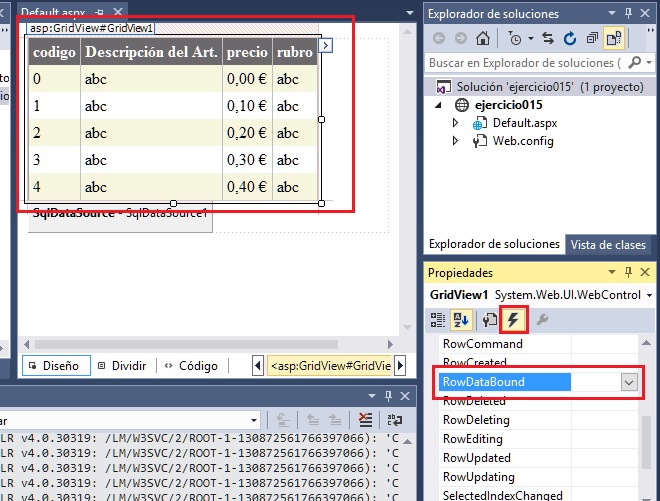Switch to the Explorador de soluciones tab

(x=494, y=244)
